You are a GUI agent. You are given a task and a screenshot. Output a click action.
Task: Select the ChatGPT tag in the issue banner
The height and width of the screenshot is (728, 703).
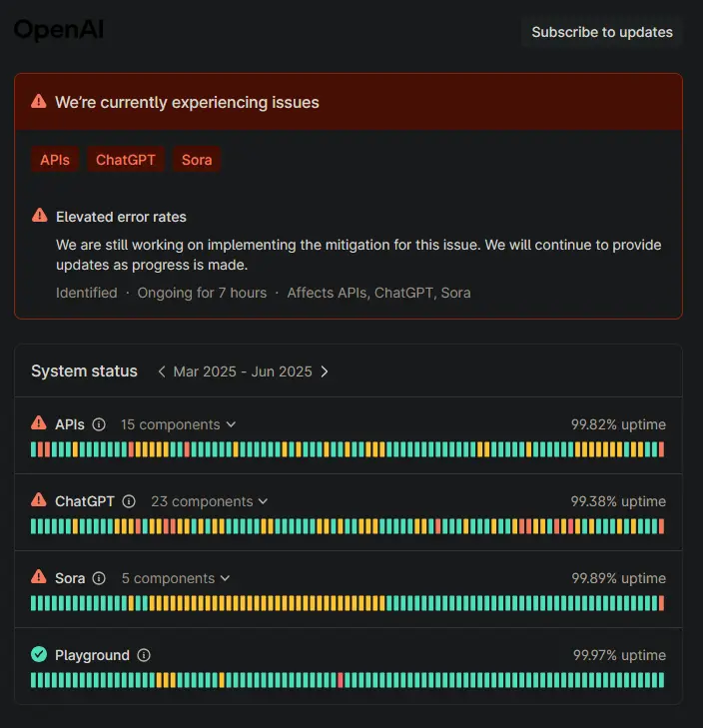point(126,160)
